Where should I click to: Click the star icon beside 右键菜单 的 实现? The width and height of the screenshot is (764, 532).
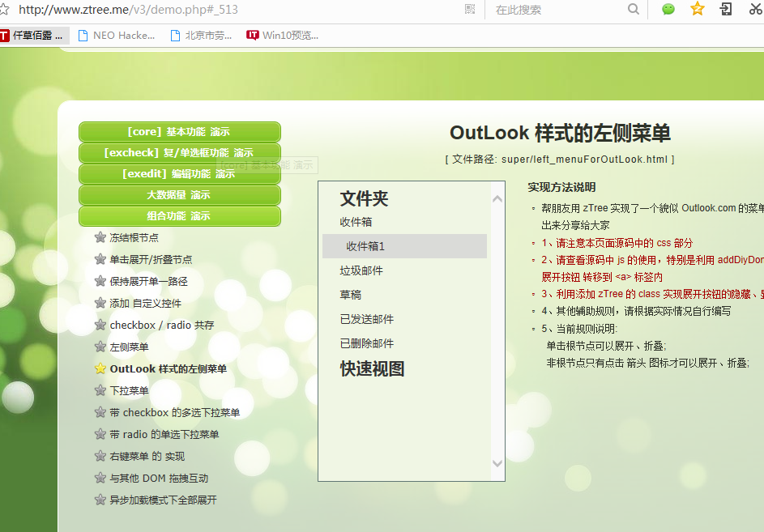[x=100, y=456]
